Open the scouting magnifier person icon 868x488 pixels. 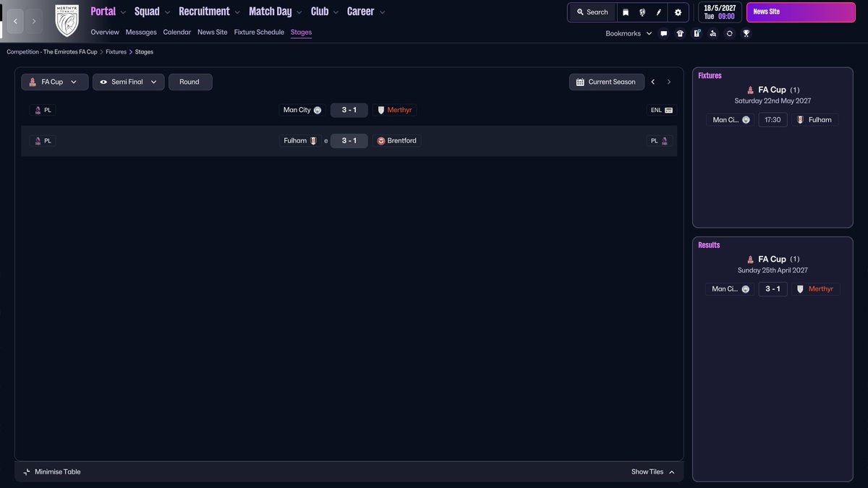(713, 33)
